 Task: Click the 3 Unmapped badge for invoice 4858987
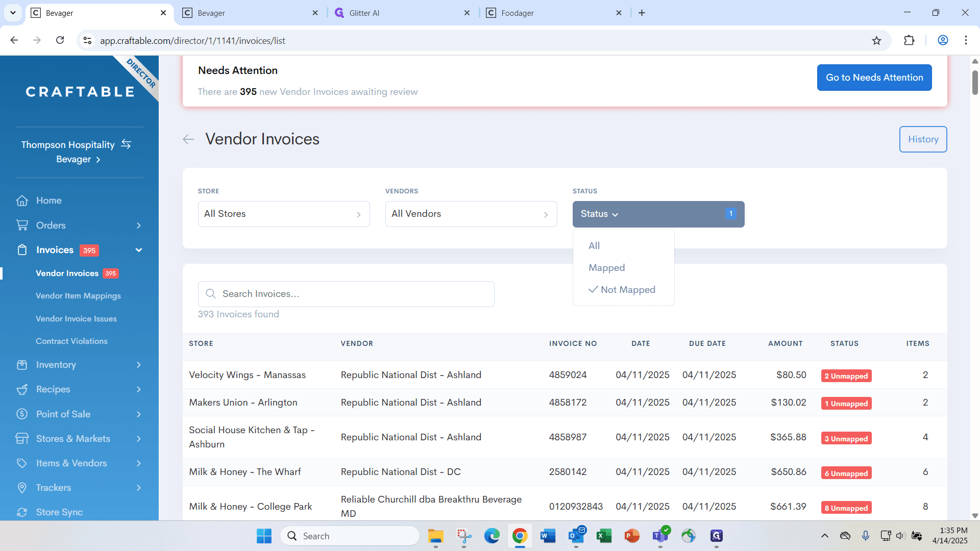pos(846,439)
